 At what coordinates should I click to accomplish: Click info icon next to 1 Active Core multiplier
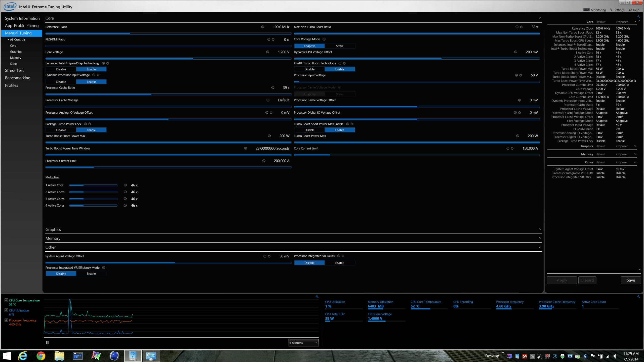[x=125, y=185]
